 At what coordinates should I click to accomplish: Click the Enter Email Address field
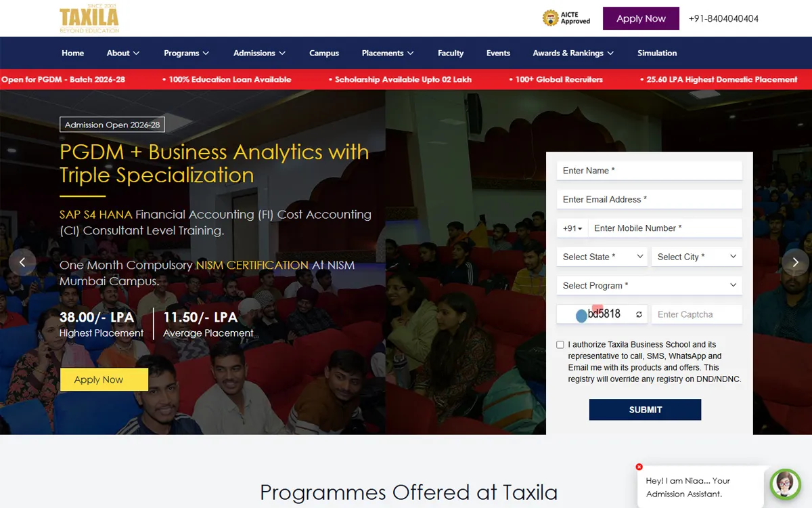[650, 199]
